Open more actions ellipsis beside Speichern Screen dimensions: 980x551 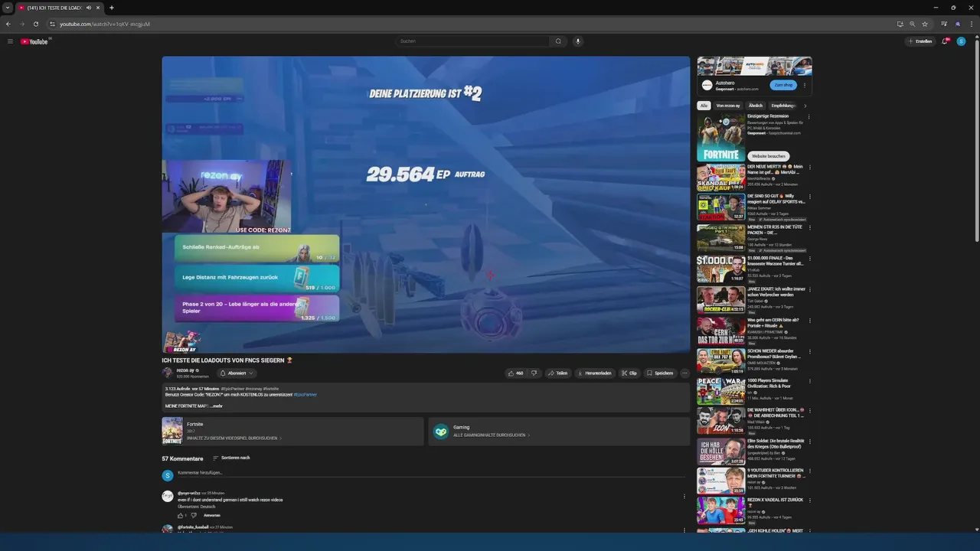click(684, 373)
